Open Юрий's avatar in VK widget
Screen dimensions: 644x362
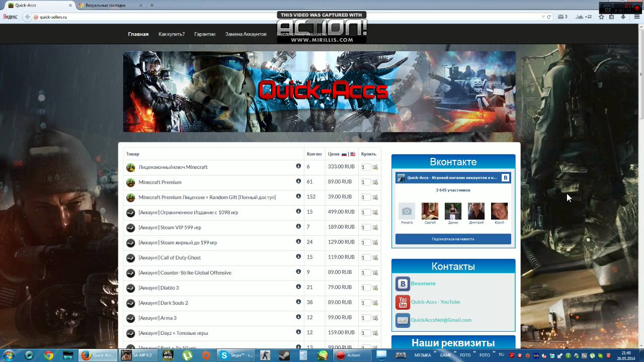coord(499,211)
